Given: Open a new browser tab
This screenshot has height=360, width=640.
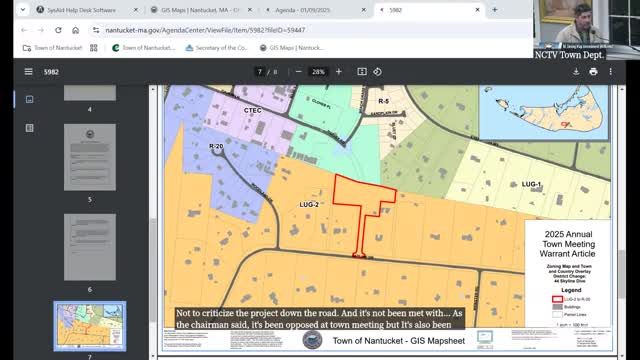Looking at the screenshot, I should point(494,10).
